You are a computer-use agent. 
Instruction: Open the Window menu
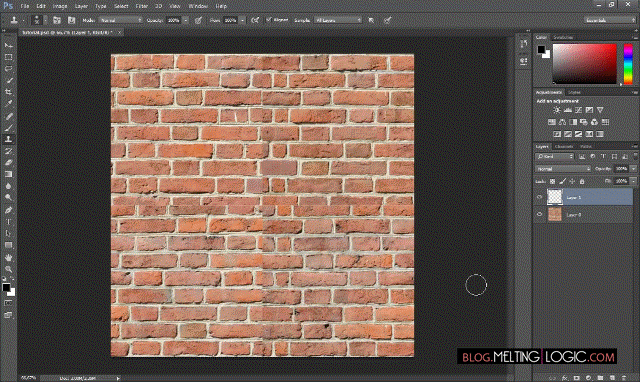click(x=198, y=6)
